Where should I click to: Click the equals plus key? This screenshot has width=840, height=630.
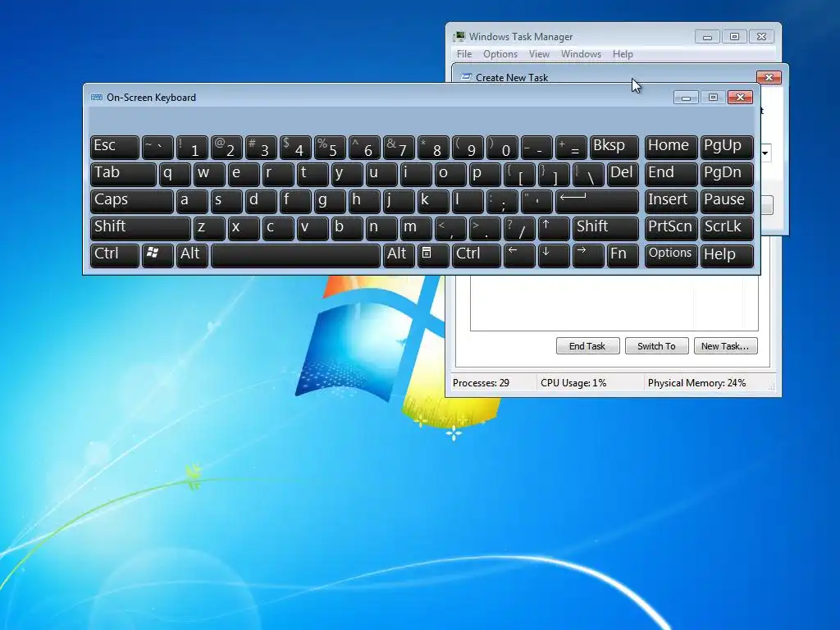571,148
